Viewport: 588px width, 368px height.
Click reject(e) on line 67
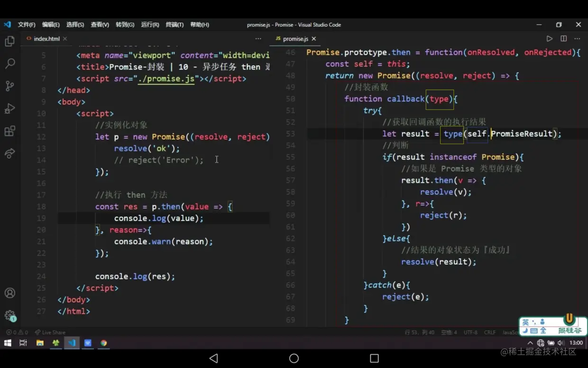coord(405,297)
